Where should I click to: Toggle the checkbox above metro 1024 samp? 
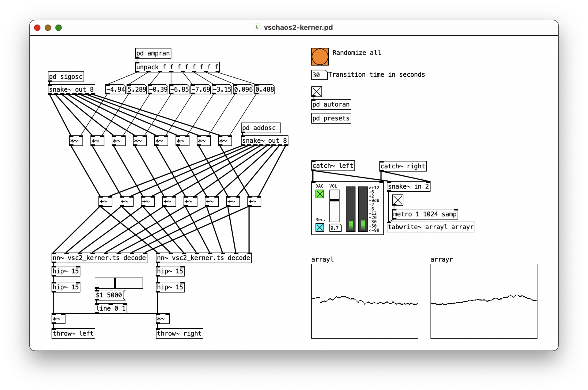[398, 200]
